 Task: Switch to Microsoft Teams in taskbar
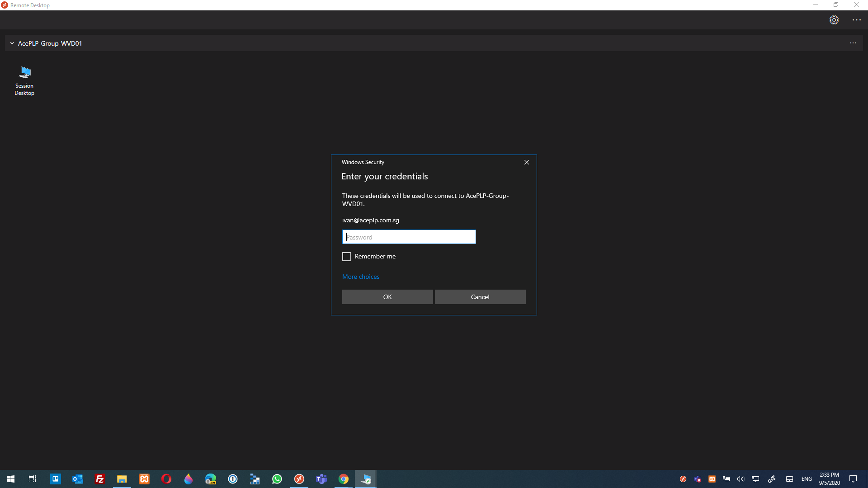coord(321,479)
